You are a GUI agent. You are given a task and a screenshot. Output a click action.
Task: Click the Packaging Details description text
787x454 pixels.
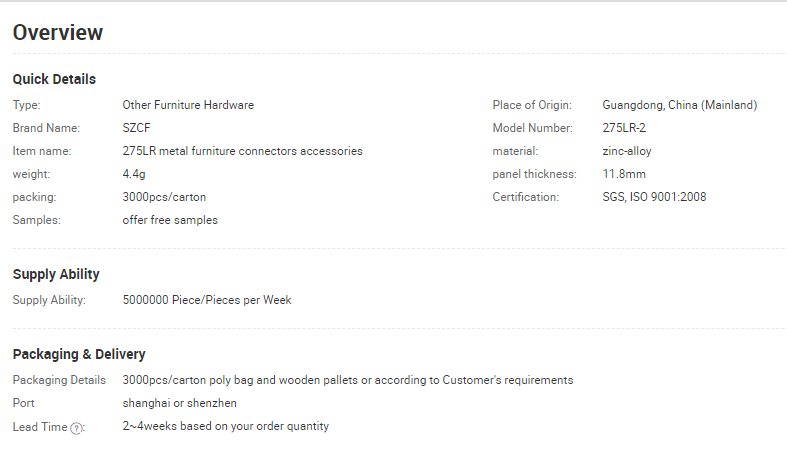pyautogui.click(x=348, y=380)
